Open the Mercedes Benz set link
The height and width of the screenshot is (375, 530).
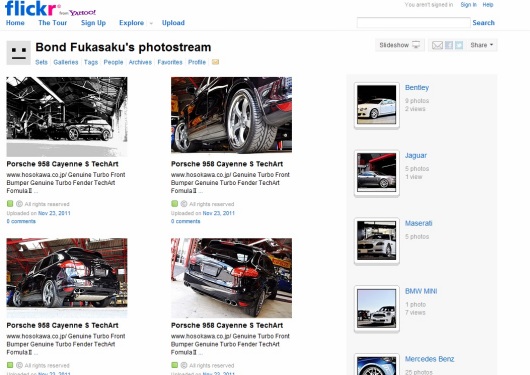click(429, 359)
